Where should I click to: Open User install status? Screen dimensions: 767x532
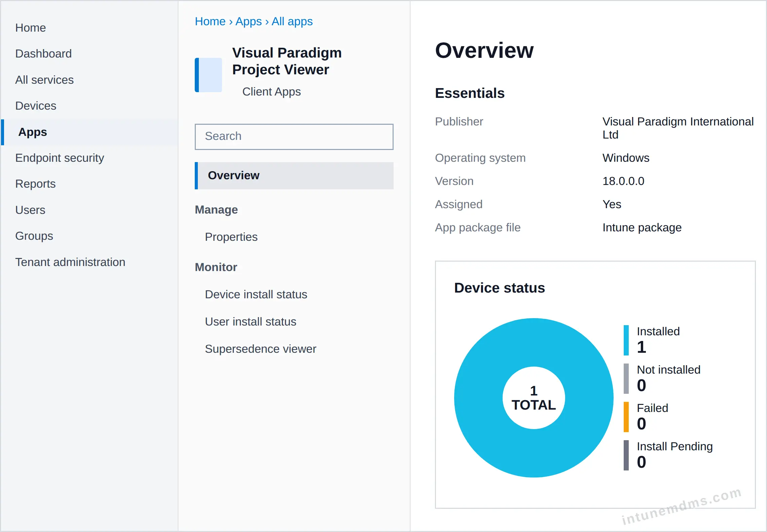(251, 322)
